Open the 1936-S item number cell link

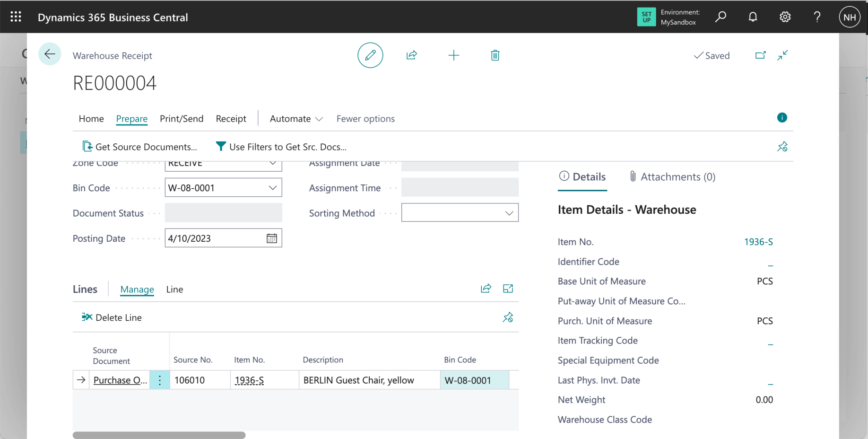click(x=249, y=380)
